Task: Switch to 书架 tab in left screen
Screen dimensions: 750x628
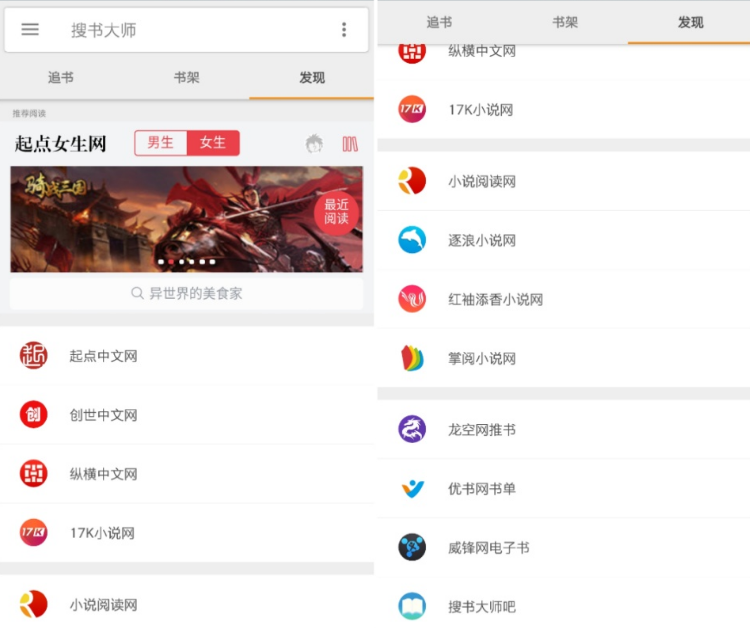Action: pyautogui.click(x=187, y=77)
